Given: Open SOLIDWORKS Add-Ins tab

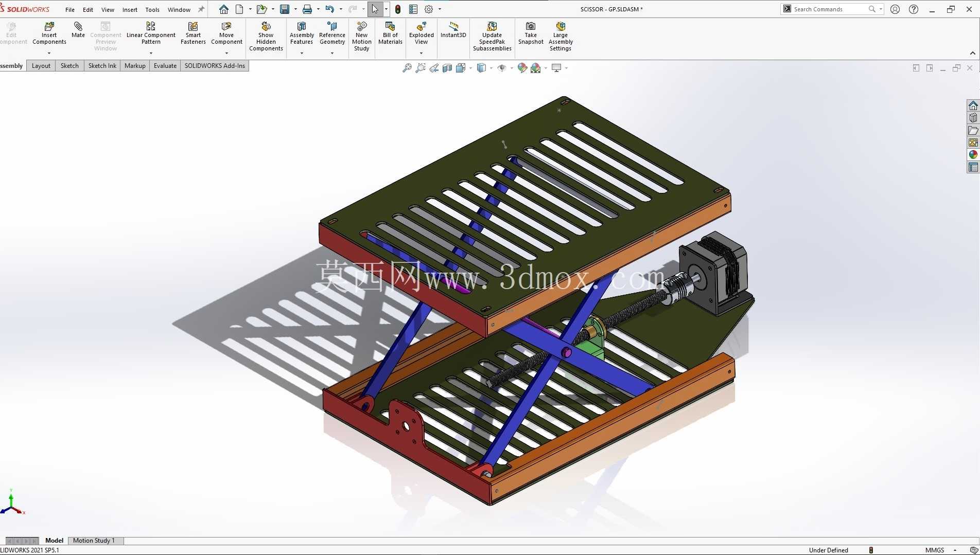Looking at the screenshot, I should [215, 66].
